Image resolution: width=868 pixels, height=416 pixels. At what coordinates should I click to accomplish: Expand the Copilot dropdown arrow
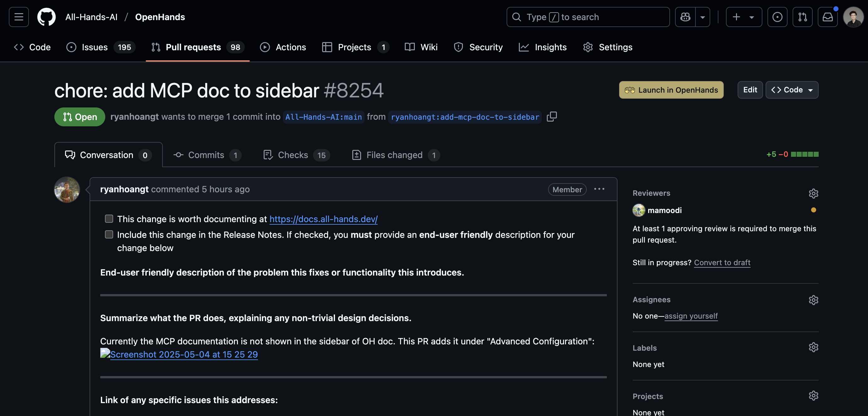coord(703,17)
